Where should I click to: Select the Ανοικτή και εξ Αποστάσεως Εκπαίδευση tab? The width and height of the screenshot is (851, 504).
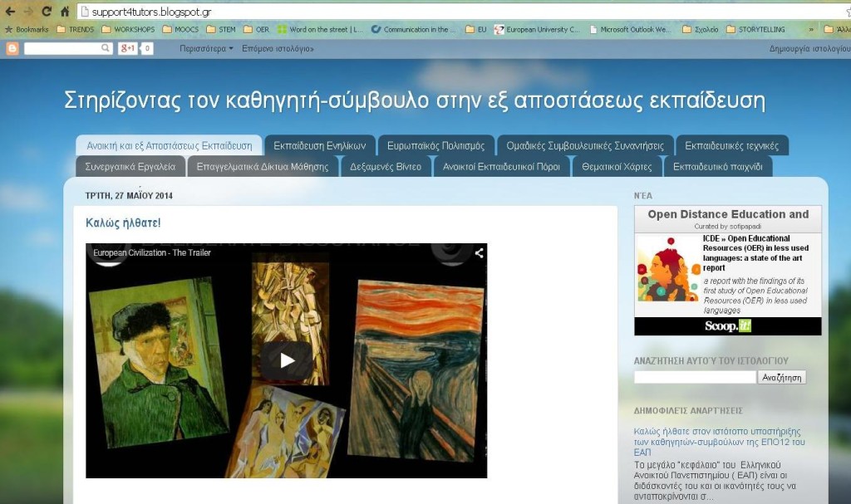pos(170,145)
